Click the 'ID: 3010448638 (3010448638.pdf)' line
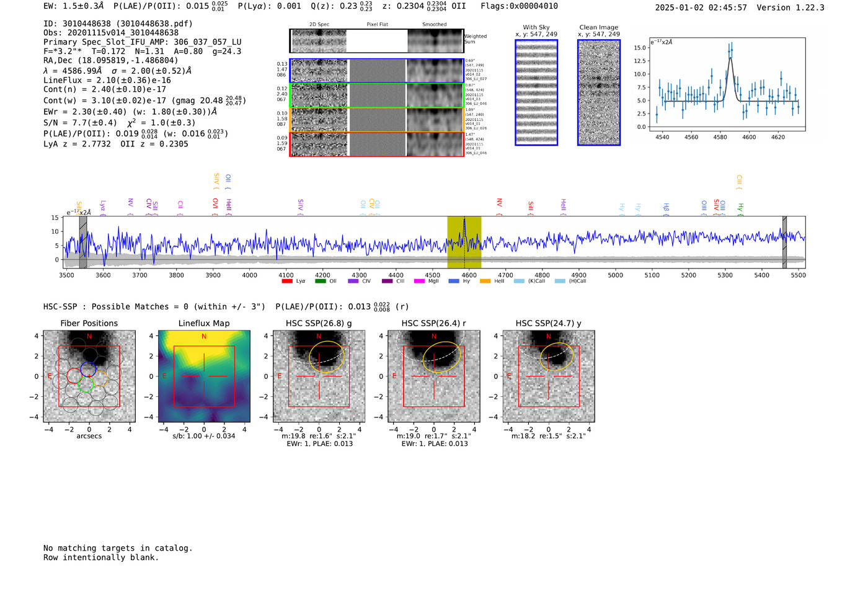The height and width of the screenshot is (591, 868). click(118, 24)
